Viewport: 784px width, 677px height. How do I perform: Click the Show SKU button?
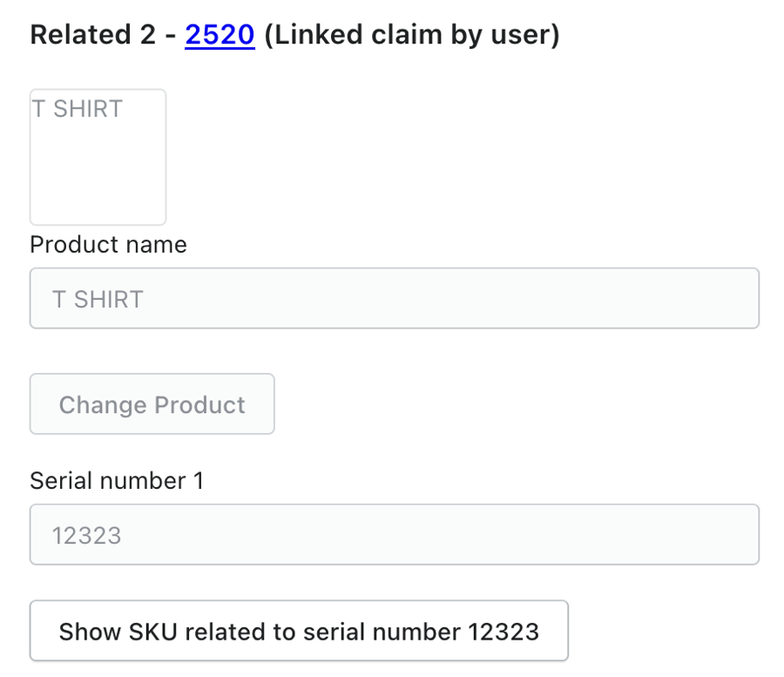click(299, 631)
